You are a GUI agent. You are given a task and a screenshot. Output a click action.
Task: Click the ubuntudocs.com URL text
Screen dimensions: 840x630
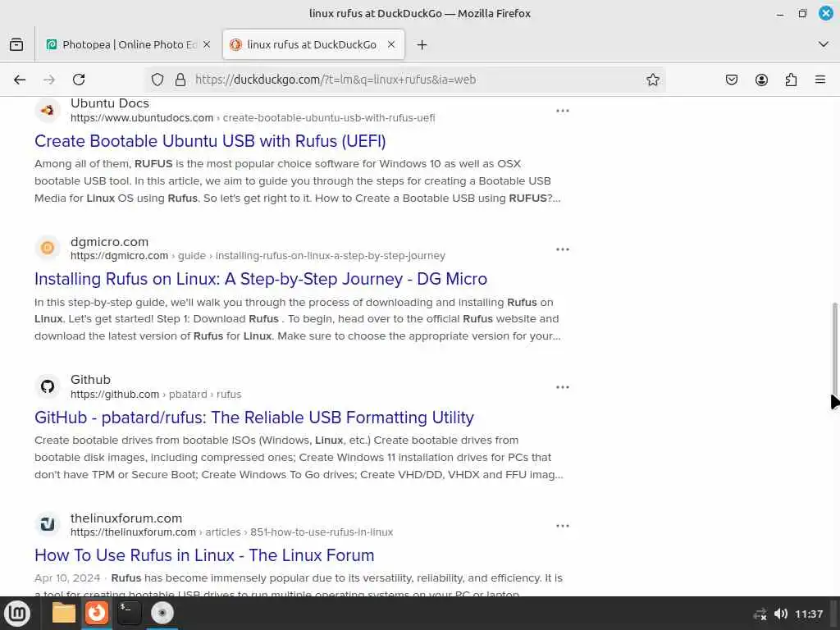coord(253,118)
